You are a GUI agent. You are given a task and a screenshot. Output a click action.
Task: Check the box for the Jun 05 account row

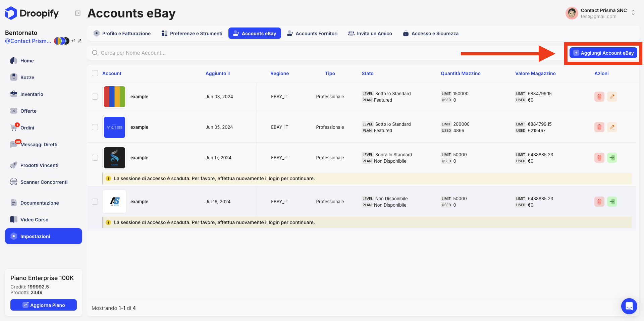[95, 127]
